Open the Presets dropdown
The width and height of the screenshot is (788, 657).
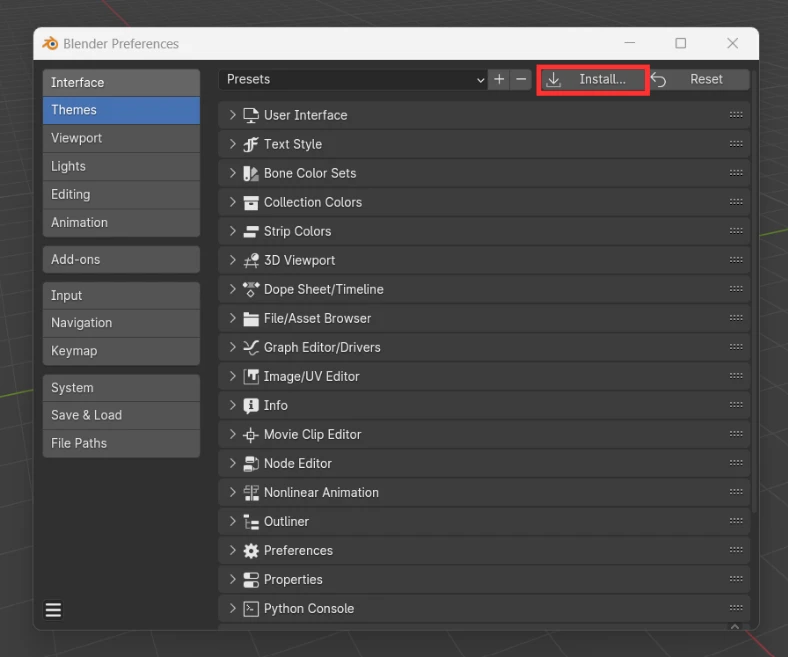[x=353, y=79]
